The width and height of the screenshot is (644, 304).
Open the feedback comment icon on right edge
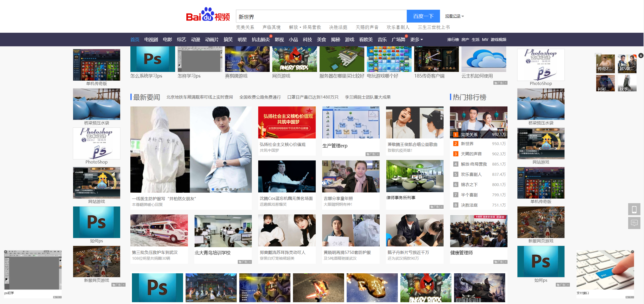coord(634,223)
